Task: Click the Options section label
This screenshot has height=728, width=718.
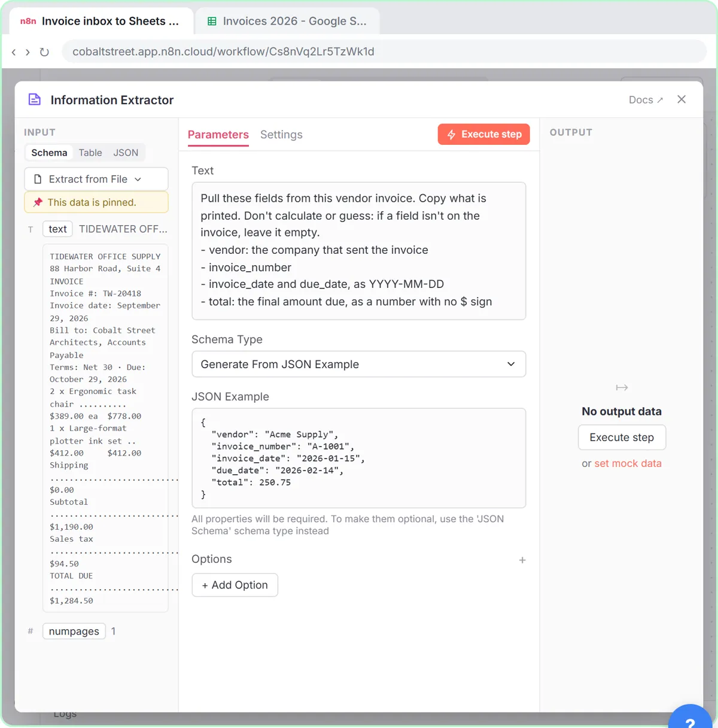Action: [211, 559]
